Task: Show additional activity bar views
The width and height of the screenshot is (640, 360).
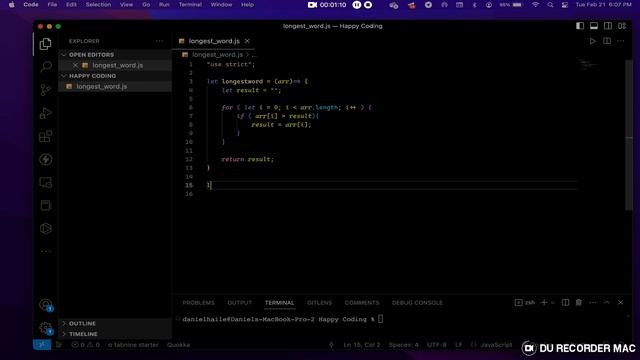Action: 45,251
